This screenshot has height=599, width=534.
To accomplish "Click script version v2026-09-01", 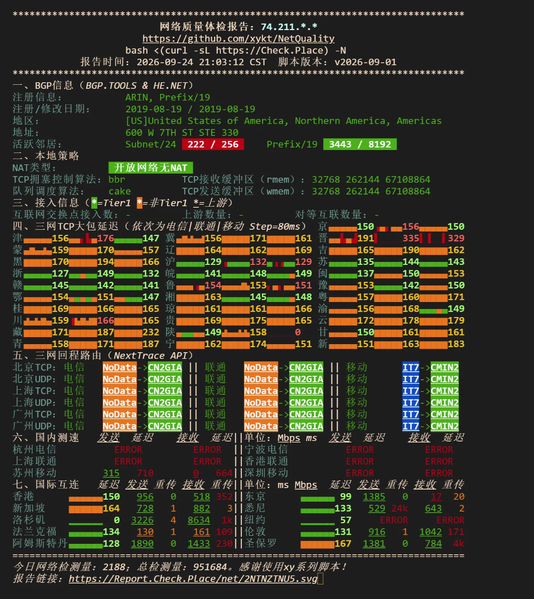I will pos(365,62).
